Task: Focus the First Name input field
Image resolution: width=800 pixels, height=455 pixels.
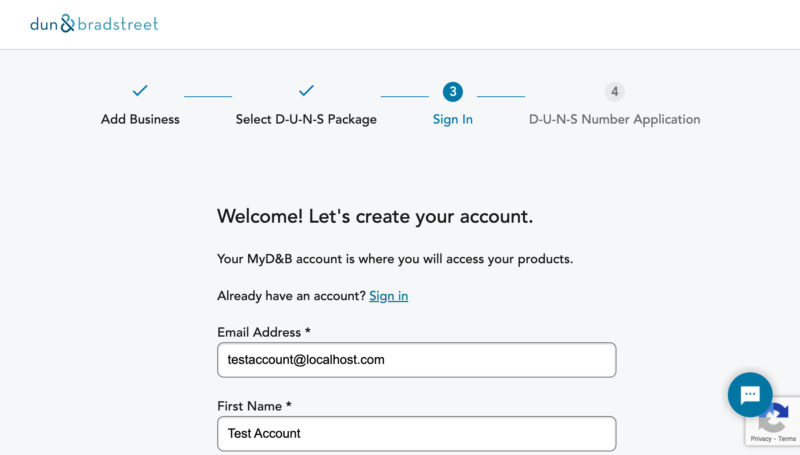Action: tap(416, 433)
